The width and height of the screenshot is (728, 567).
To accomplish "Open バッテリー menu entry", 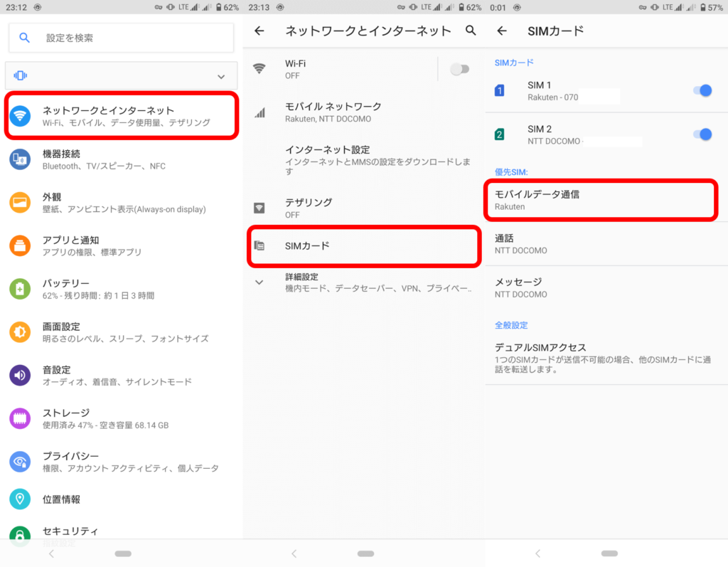I will [121, 289].
